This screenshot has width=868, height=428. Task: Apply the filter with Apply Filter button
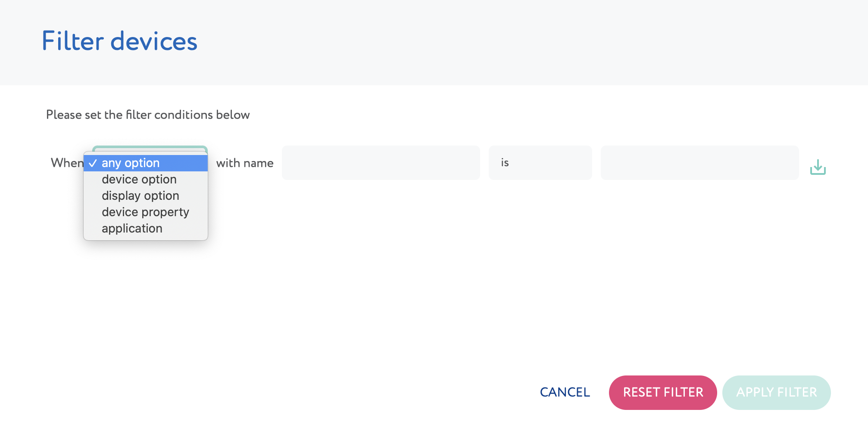coord(776,392)
